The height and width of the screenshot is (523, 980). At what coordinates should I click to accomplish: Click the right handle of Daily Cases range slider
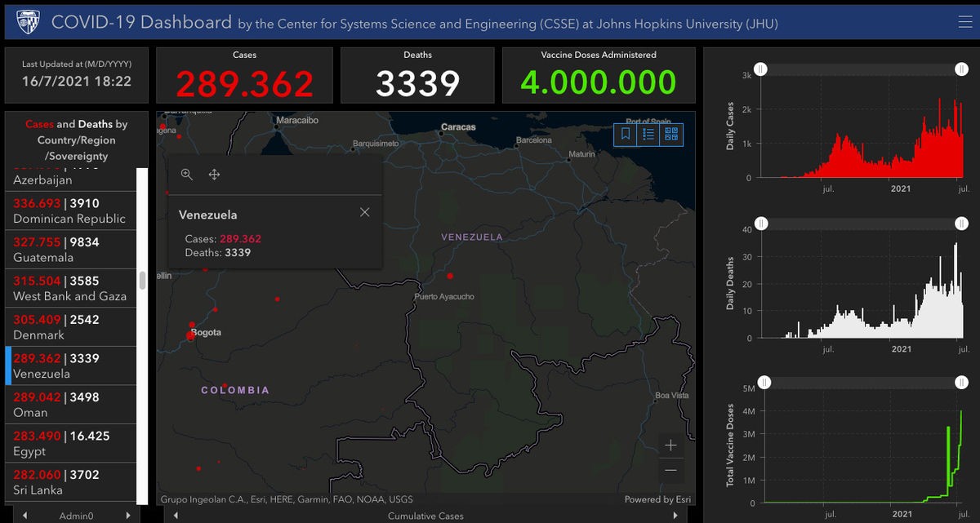(962, 70)
